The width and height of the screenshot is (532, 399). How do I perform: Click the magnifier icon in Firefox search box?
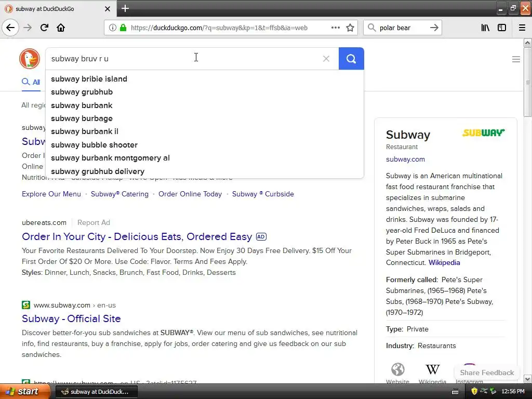pos(372,28)
